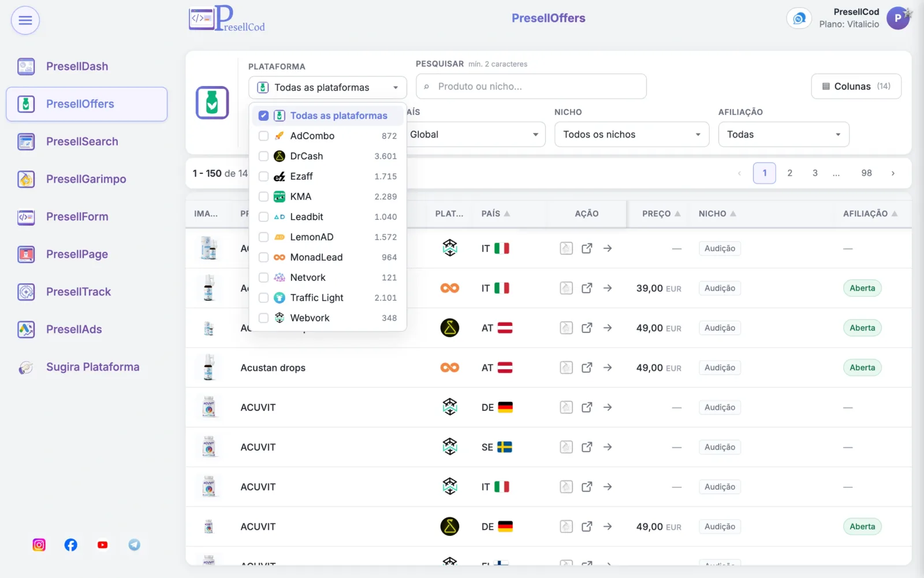Uncheck the Todas as plataformas checkbox
The width and height of the screenshot is (924, 578).
pyautogui.click(x=263, y=116)
